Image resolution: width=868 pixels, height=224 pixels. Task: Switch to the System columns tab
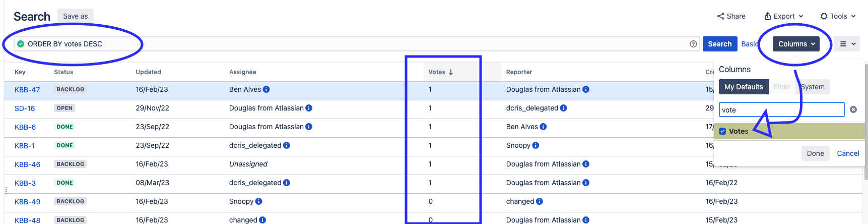click(x=813, y=87)
